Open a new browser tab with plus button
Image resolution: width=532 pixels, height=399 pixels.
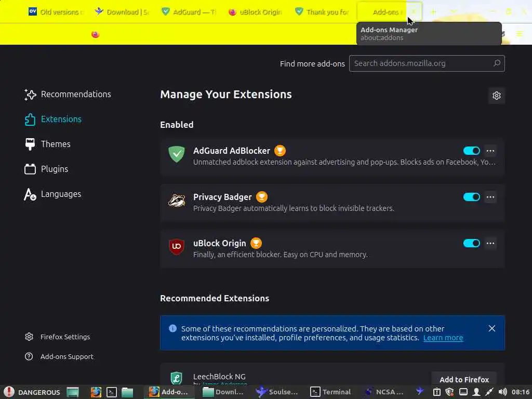[x=433, y=12]
